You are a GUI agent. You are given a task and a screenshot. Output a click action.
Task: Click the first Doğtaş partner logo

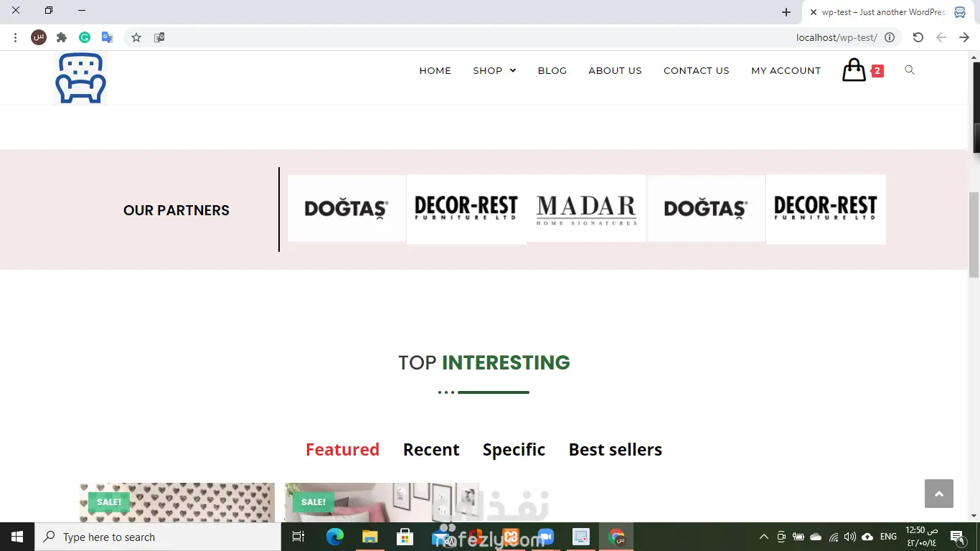click(347, 208)
